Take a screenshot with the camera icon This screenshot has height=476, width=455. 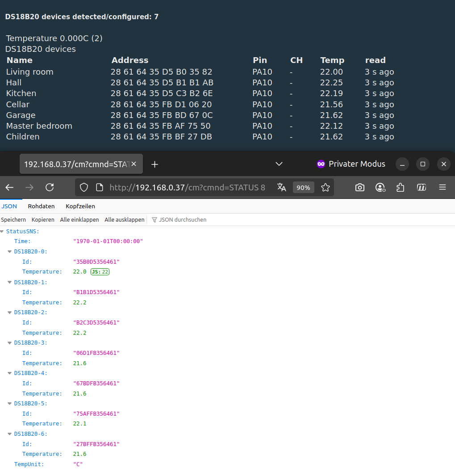pos(360,188)
